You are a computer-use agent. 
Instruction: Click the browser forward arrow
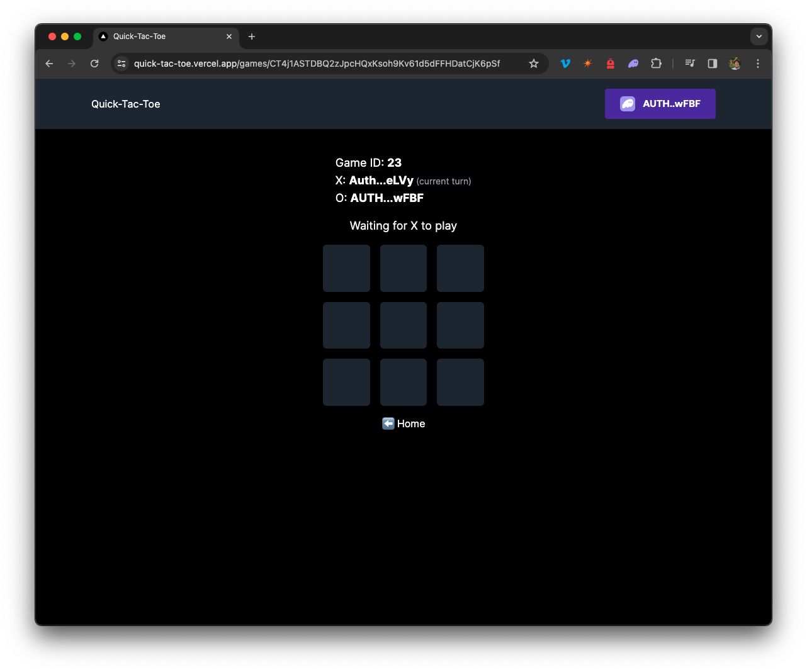[x=72, y=64]
